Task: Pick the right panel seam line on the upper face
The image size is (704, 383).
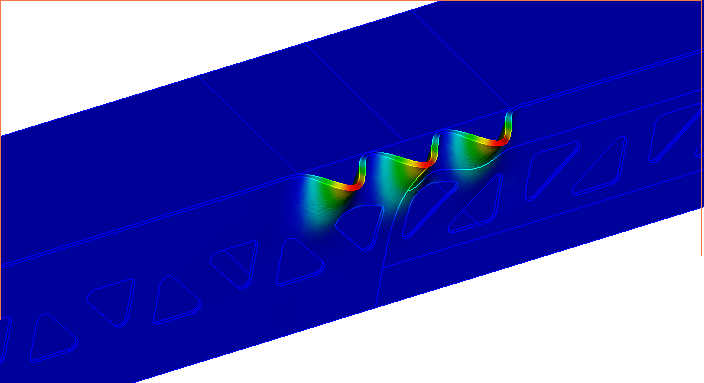Action: pos(460,60)
